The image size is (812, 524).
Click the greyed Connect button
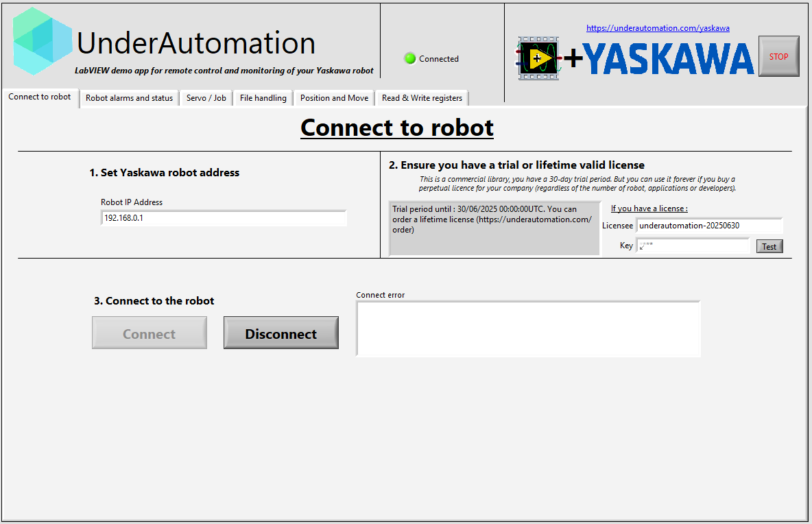[149, 333]
